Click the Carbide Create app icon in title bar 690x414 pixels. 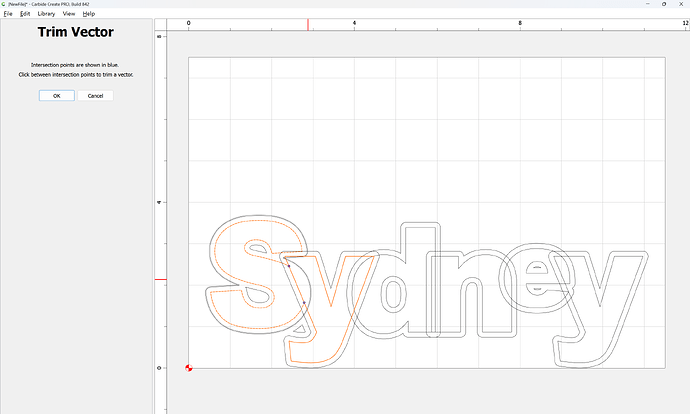pyautogui.click(x=4, y=4)
